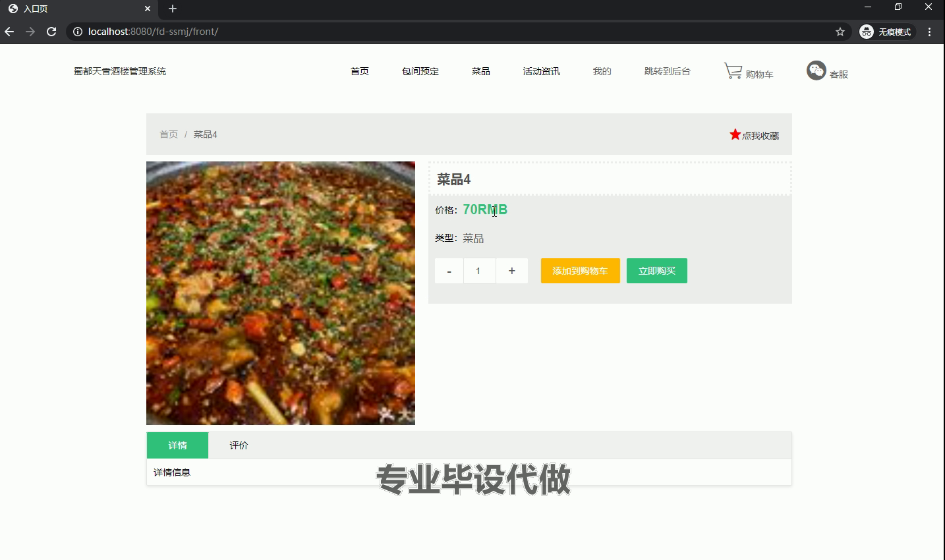Click the incognito 无痕模式 indicator
The height and width of the screenshot is (560, 945).
click(886, 32)
